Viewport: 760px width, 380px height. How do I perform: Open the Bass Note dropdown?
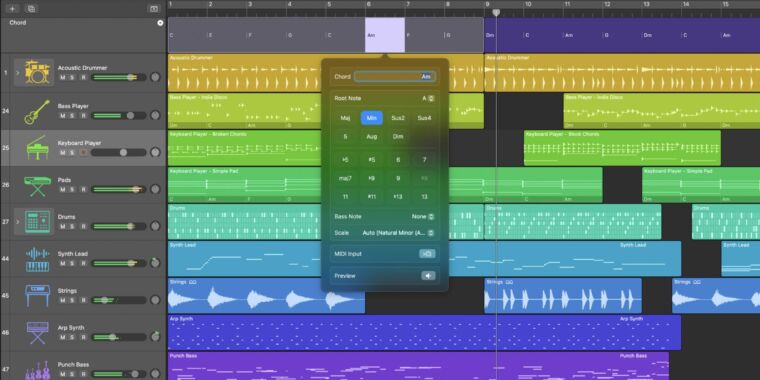tap(423, 217)
